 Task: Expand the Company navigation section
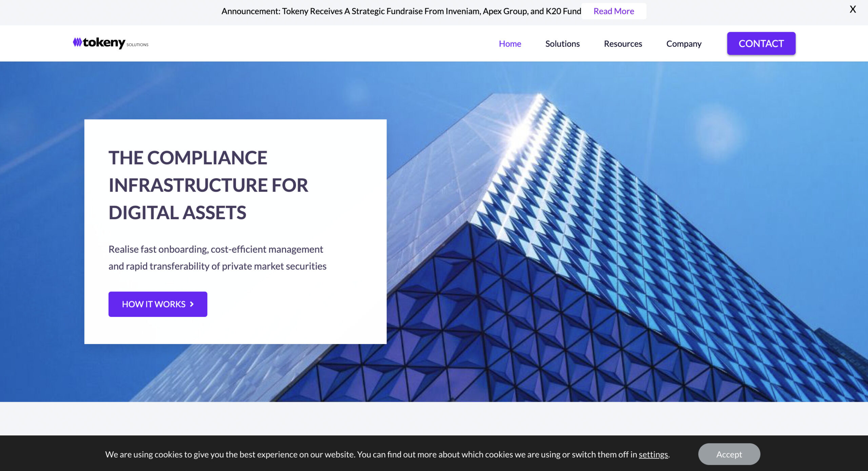(684, 43)
